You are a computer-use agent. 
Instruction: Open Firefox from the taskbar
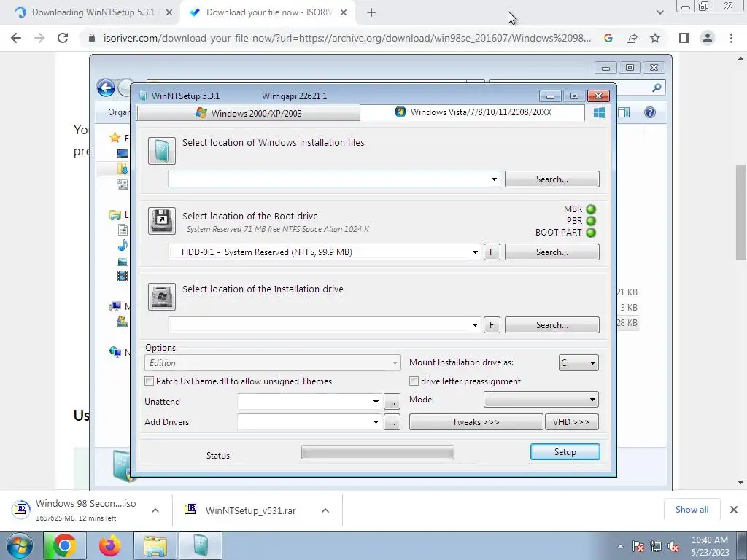[109, 545]
